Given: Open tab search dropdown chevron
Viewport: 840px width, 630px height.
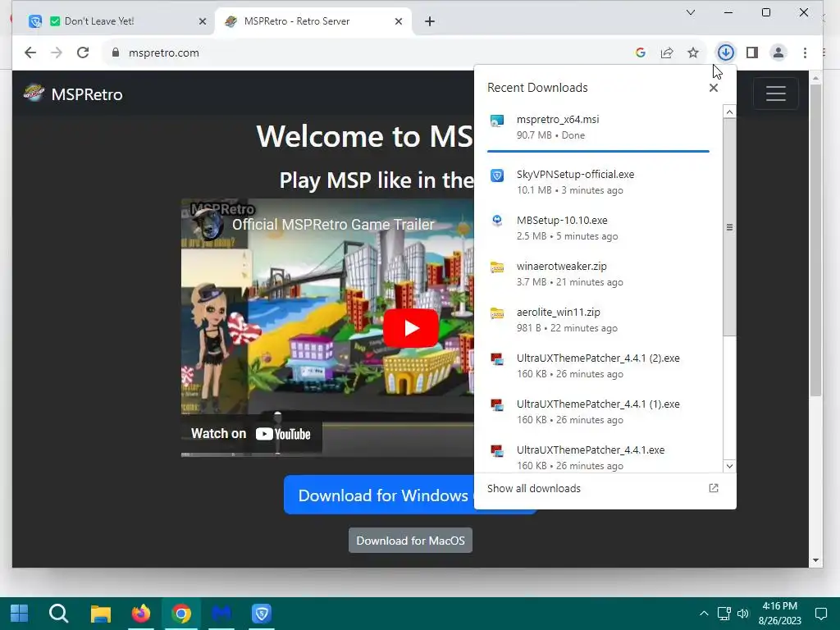Looking at the screenshot, I should click(x=691, y=12).
